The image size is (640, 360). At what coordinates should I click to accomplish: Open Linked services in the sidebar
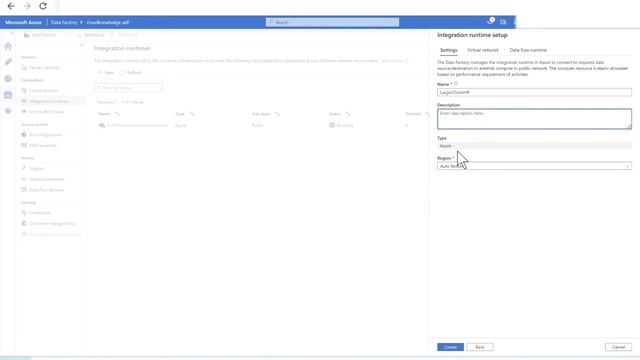point(43,91)
